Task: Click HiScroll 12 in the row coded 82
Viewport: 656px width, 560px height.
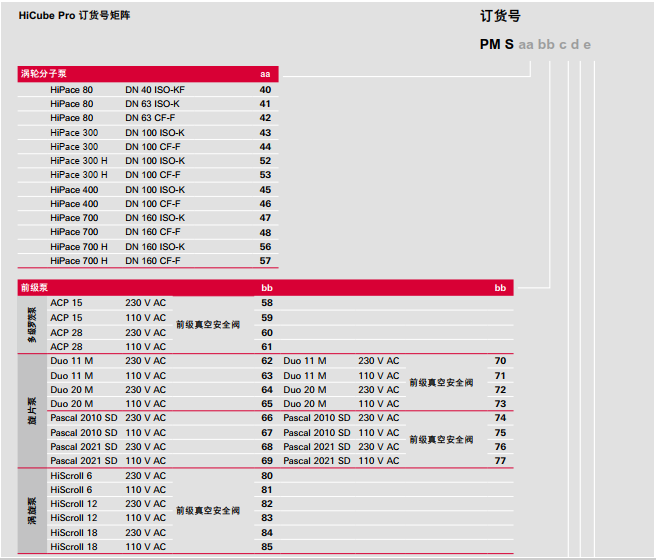Action: [x=74, y=504]
